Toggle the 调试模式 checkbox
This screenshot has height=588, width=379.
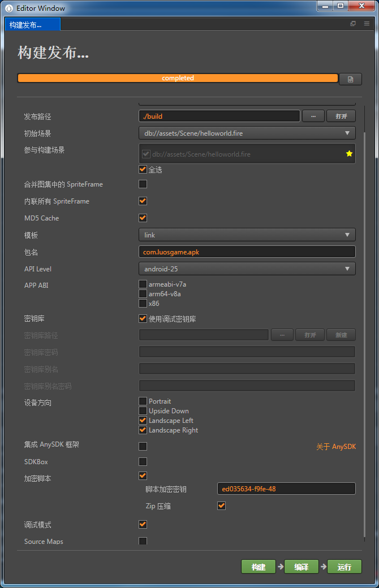(143, 524)
